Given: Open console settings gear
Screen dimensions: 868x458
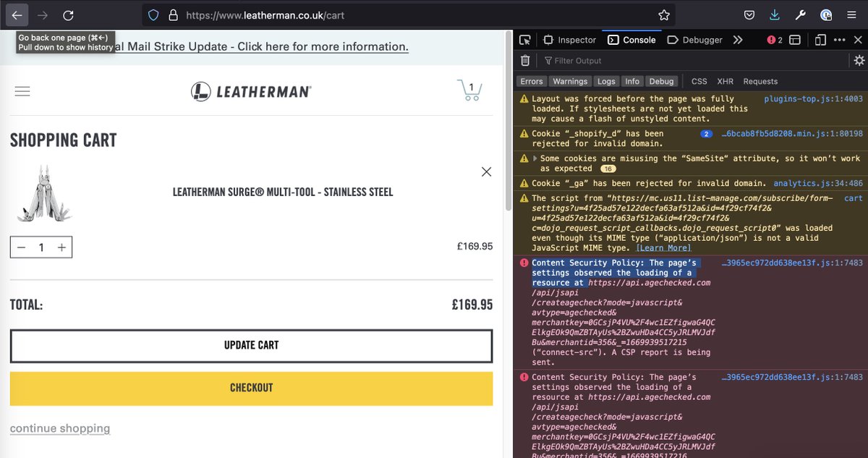Looking at the screenshot, I should [859, 61].
